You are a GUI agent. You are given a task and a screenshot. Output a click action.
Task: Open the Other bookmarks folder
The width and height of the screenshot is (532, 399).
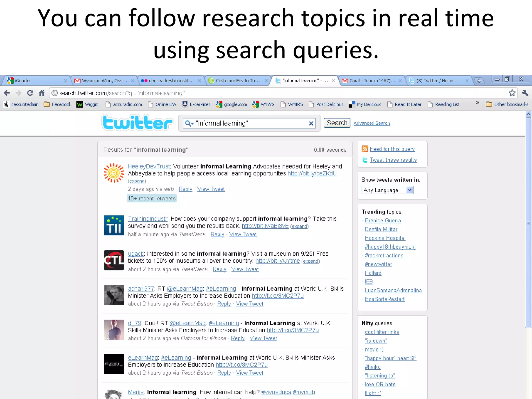(507, 104)
